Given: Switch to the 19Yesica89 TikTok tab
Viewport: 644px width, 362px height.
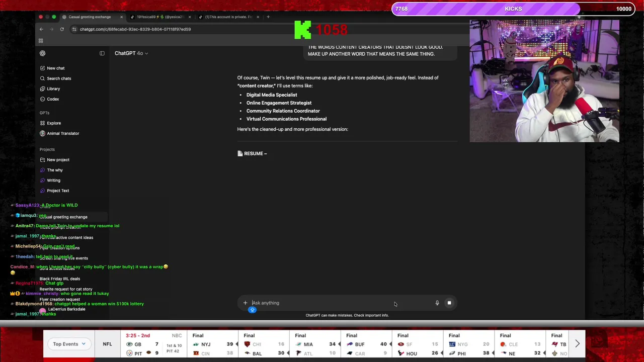Looking at the screenshot, I should pos(159,17).
